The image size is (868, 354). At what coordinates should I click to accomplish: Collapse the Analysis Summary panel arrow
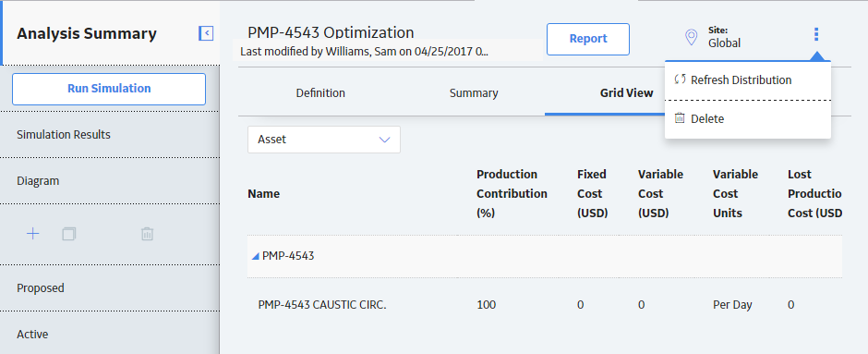pyautogui.click(x=206, y=33)
